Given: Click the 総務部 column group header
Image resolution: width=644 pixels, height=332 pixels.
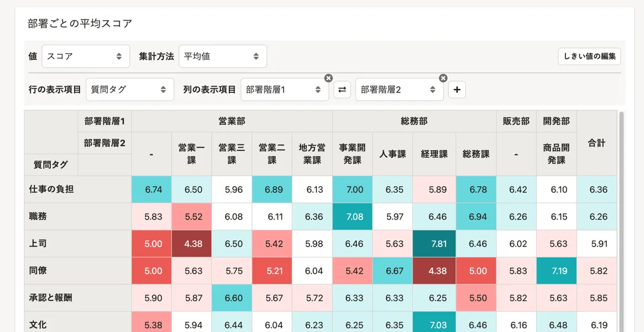Looking at the screenshot, I should (414, 121).
